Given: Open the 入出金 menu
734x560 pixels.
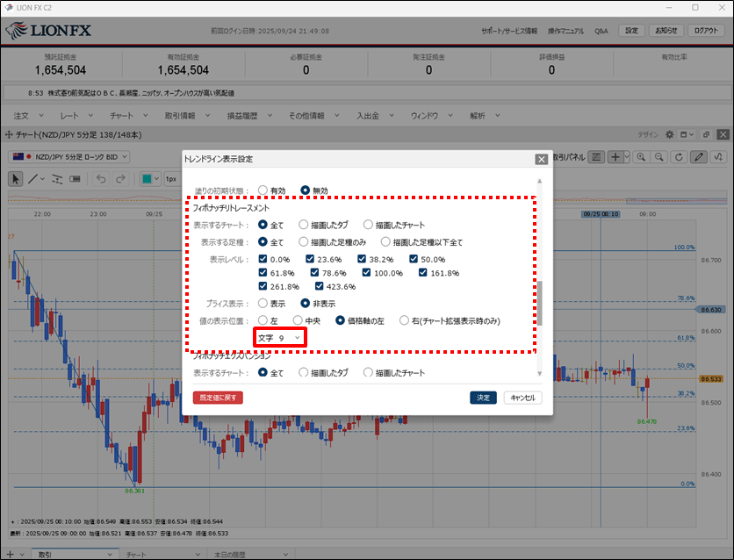Looking at the screenshot, I should click(x=371, y=115).
